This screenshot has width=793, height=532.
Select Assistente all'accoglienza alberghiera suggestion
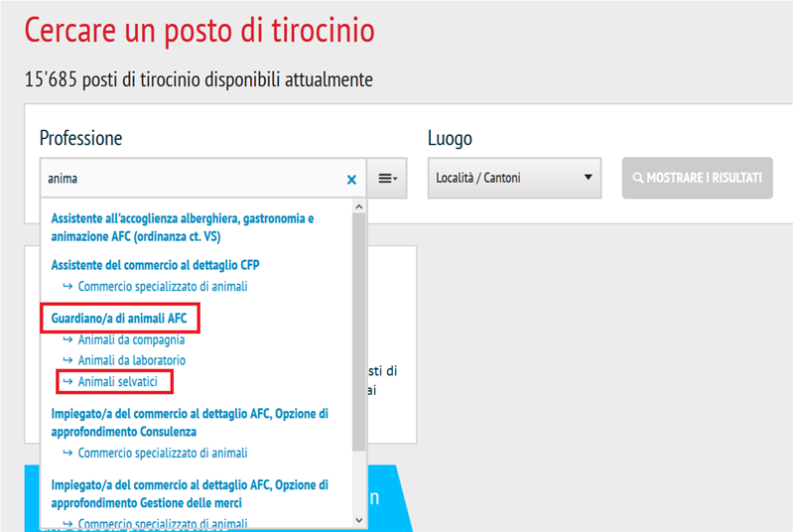coord(182,226)
